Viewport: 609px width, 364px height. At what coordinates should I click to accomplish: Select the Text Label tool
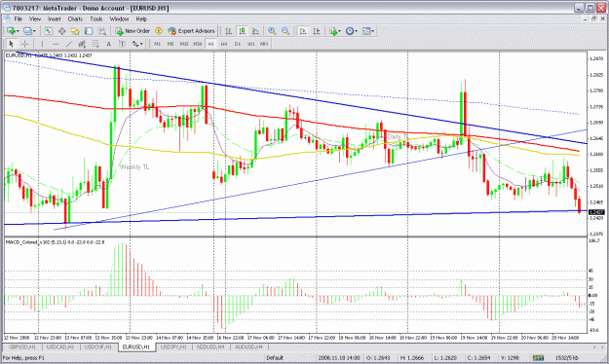point(122,44)
